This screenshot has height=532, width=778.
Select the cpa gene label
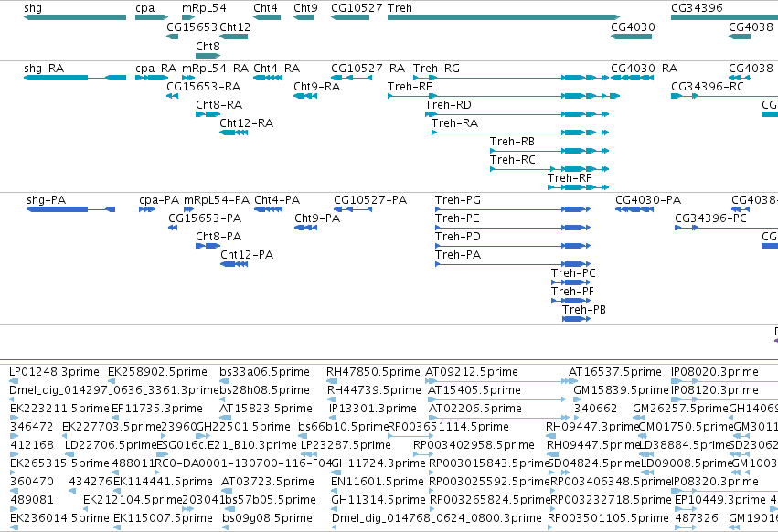point(144,8)
